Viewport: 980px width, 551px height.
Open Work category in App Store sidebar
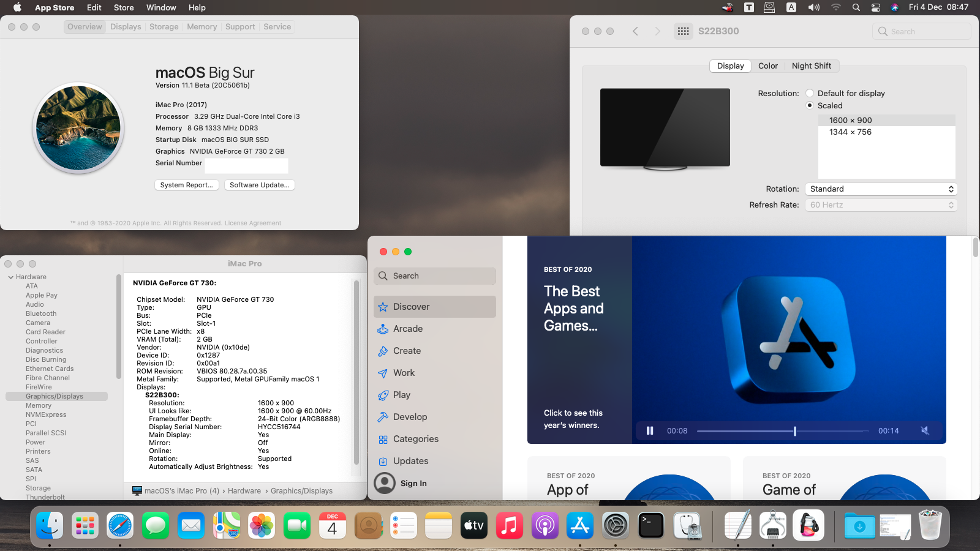[x=434, y=373]
